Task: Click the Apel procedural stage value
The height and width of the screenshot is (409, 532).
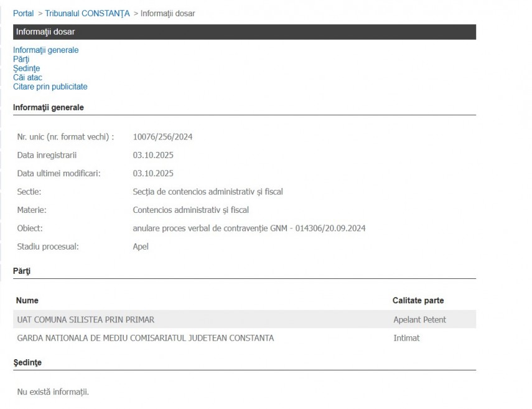Action: tap(141, 247)
